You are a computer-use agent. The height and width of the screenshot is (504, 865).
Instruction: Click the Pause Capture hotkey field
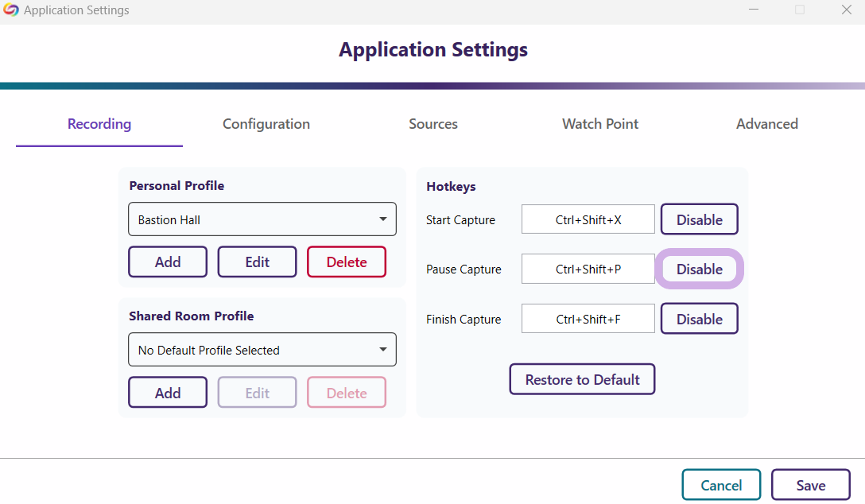coord(588,269)
